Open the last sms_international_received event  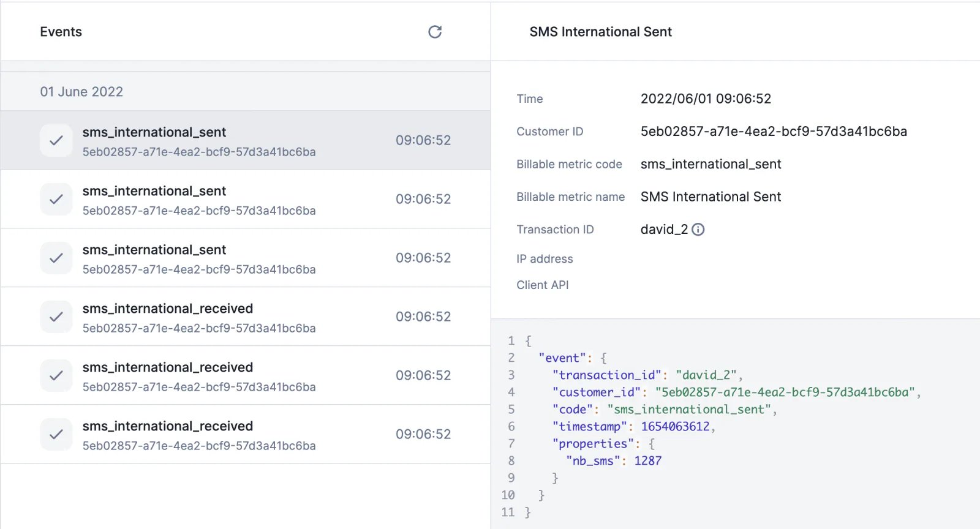(x=246, y=434)
